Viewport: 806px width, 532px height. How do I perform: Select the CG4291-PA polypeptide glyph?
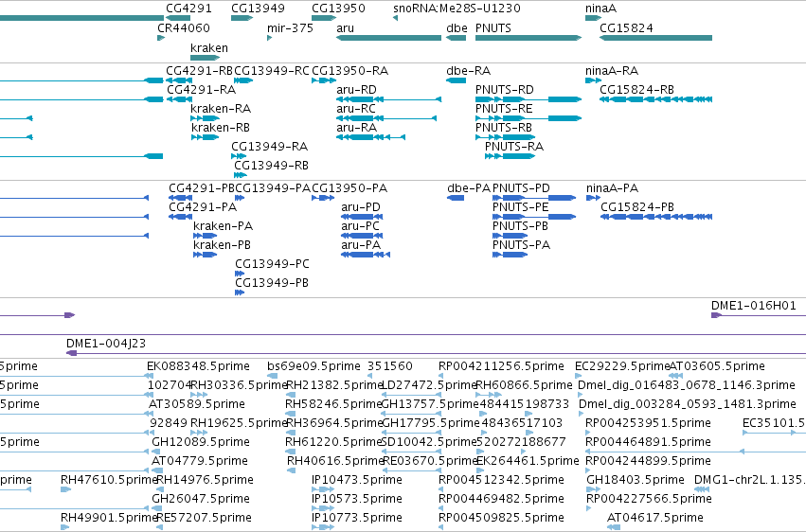[x=180, y=217]
